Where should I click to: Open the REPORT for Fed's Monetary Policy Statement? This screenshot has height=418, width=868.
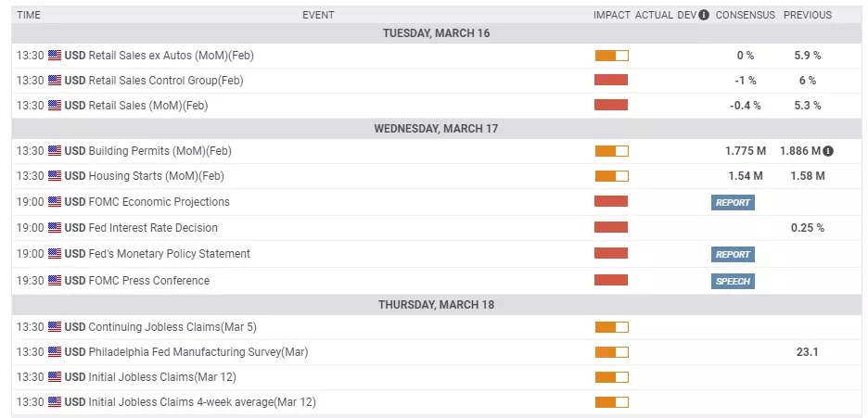click(x=733, y=254)
